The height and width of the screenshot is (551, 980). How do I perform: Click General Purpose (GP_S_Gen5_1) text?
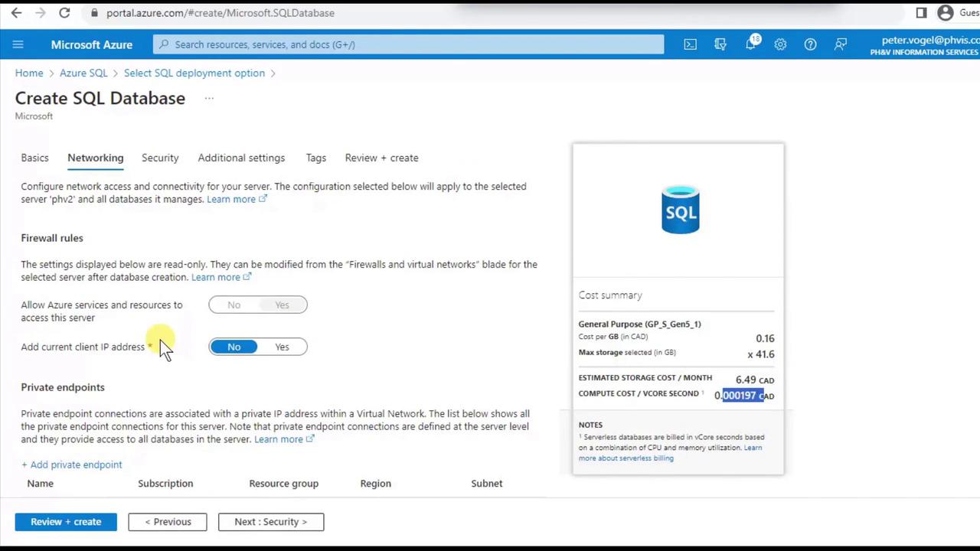pyautogui.click(x=639, y=324)
